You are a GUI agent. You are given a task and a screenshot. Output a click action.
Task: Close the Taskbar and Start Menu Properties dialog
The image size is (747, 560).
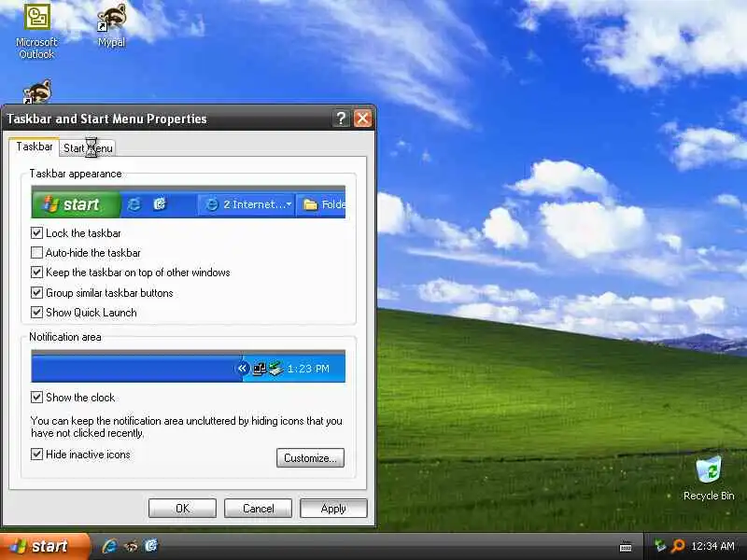[x=362, y=119]
